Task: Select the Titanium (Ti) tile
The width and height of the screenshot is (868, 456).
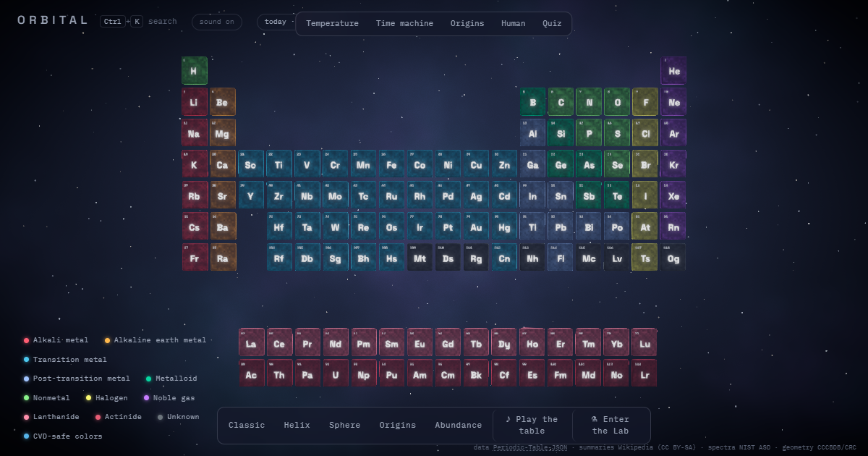Action: point(279,164)
